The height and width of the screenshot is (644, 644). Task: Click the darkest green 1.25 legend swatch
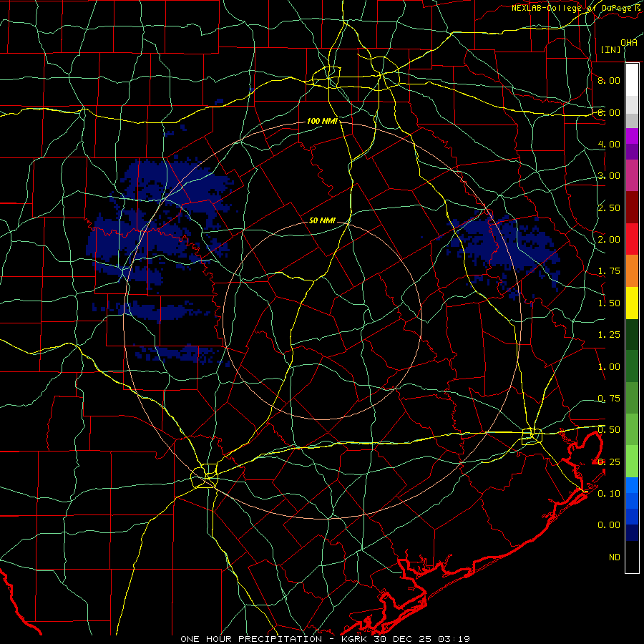(632, 334)
